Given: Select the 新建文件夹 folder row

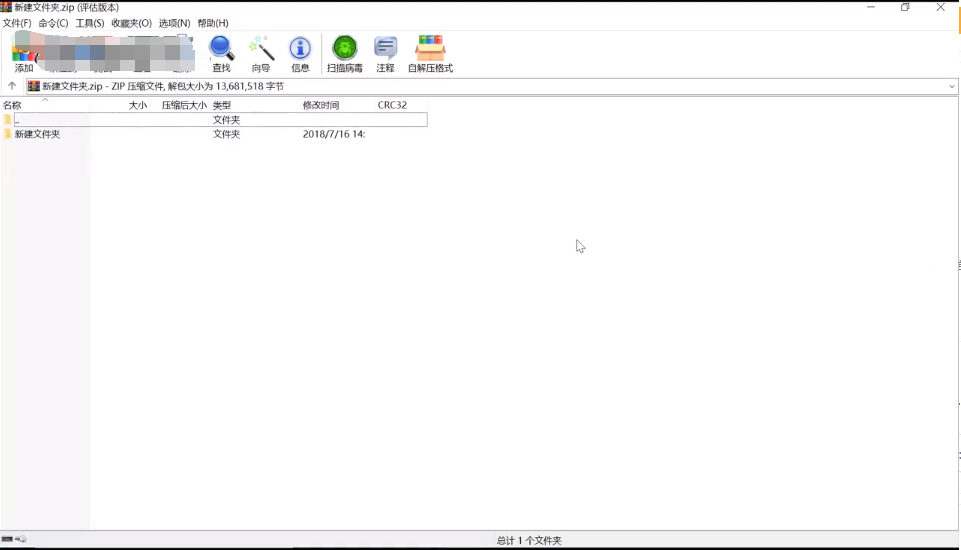Looking at the screenshot, I should [x=215, y=134].
